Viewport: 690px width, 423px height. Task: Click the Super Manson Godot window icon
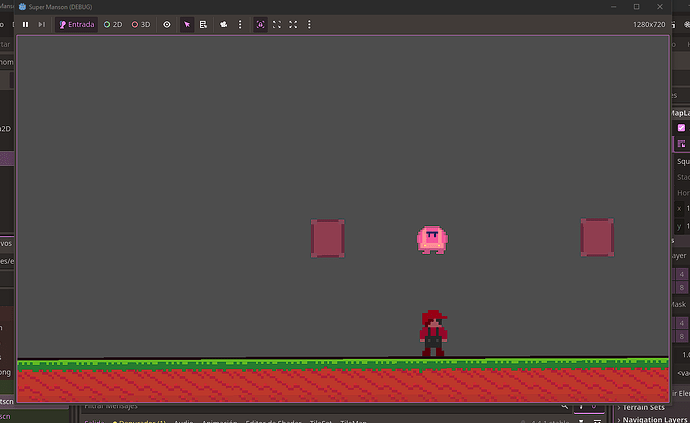click(x=22, y=7)
